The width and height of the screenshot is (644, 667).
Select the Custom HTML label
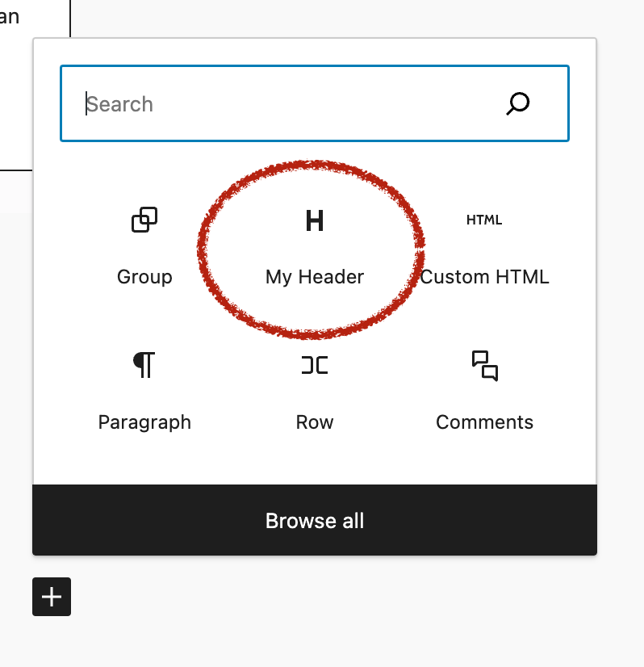point(485,277)
